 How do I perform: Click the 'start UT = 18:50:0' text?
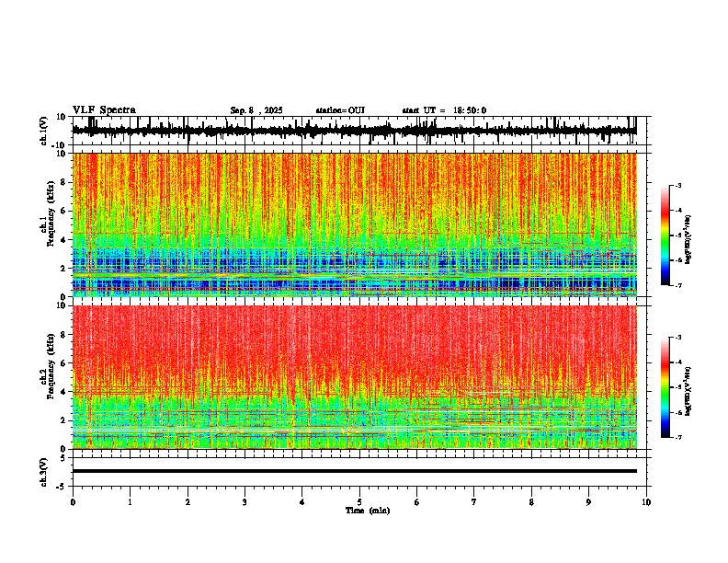pyautogui.click(x=444, y=110)
